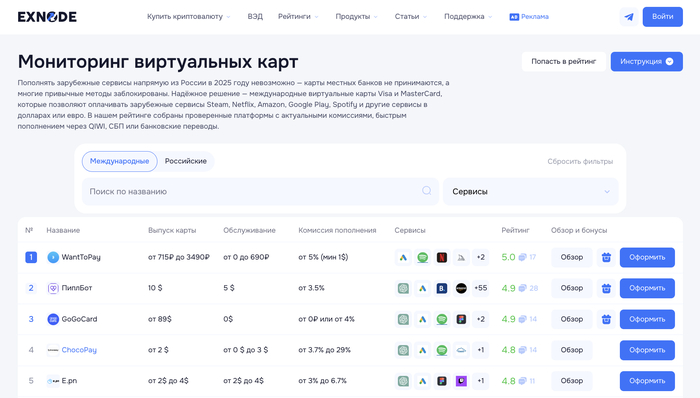Viewport: 700px width, 398px height.
Task: Open the ChocoPay name link
Action: 79,350
